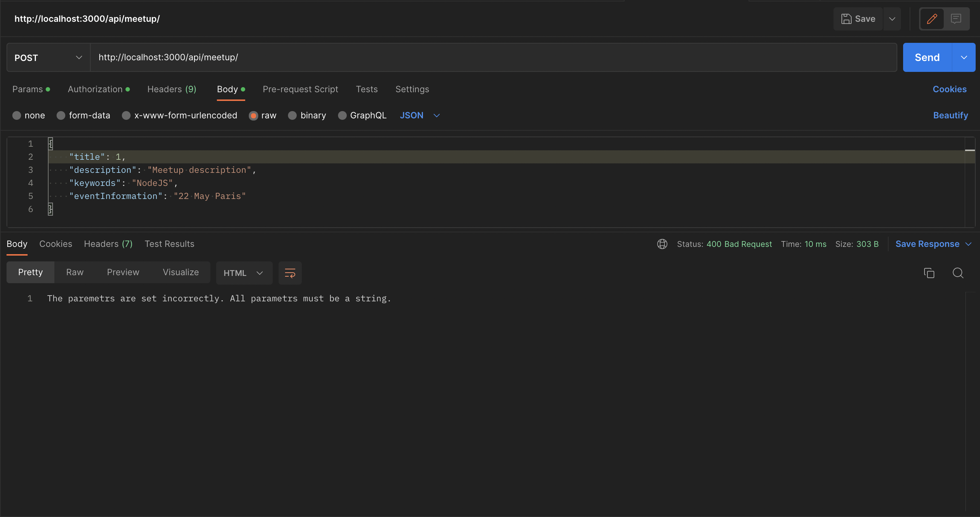The height and width of the screenshot is (517, 980).
Task: Open the Cookies manager
Action: tap(950, 89)
